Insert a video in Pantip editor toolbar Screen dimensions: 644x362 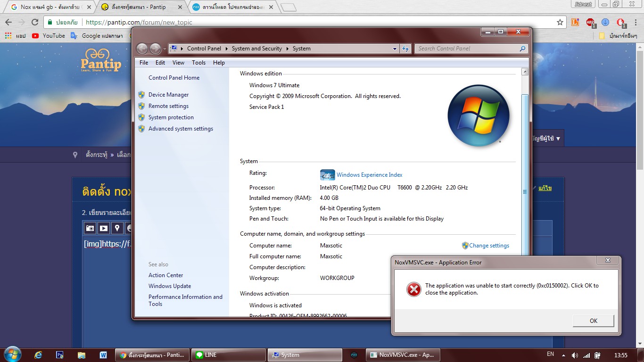tap(104, 228)
